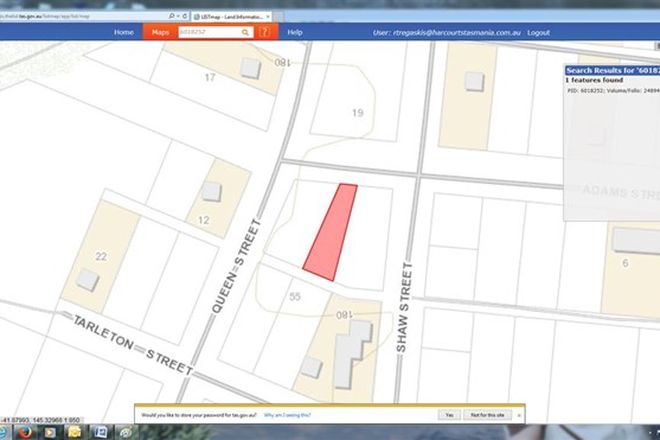Open the Help menu item

click(295, 33)
